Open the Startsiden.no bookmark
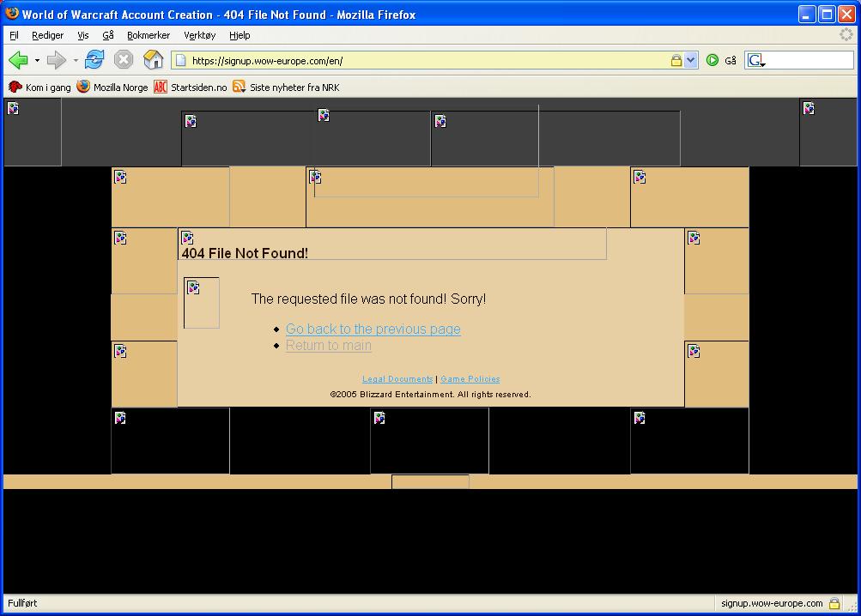 [191, 88]
